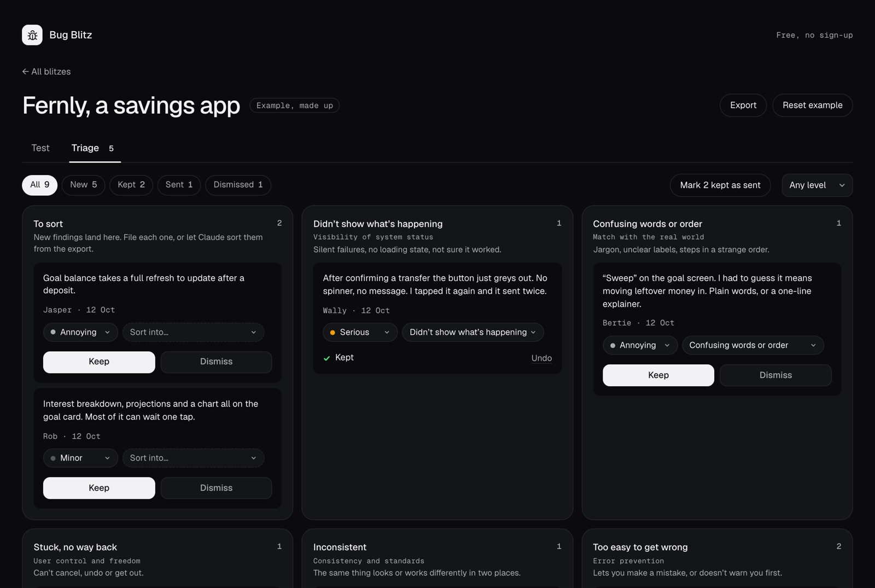The image size is (875, 588).
Task: Open Minor severity dropdown on Rob's finding
Action: click(x=80, y=458)
